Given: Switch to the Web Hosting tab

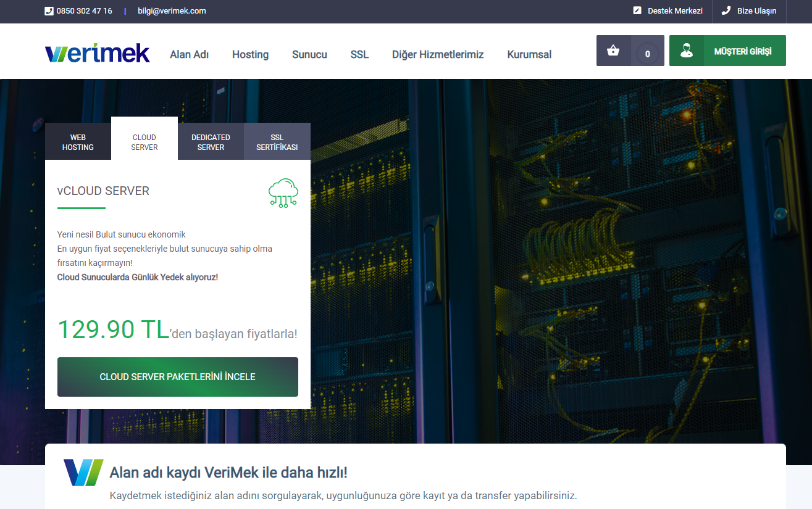Looking at the screenshot, I should point(78,142).
